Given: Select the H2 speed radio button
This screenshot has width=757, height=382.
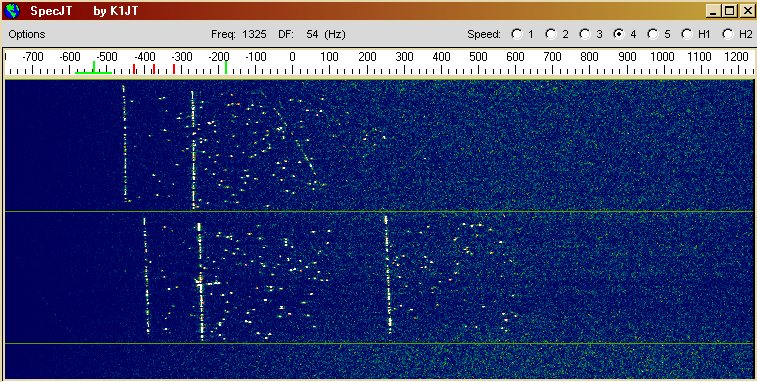Looking at the screenshot, I should coord(728,34).
